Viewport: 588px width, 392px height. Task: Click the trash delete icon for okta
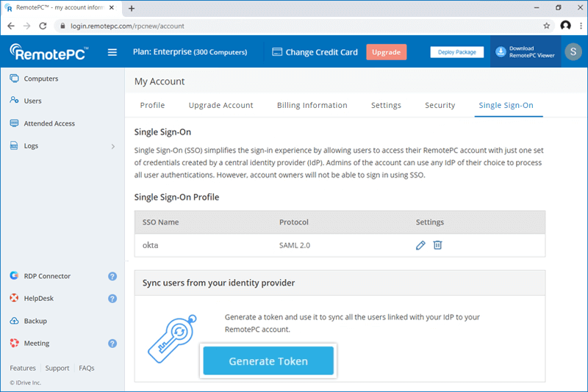tap(437, 245)
